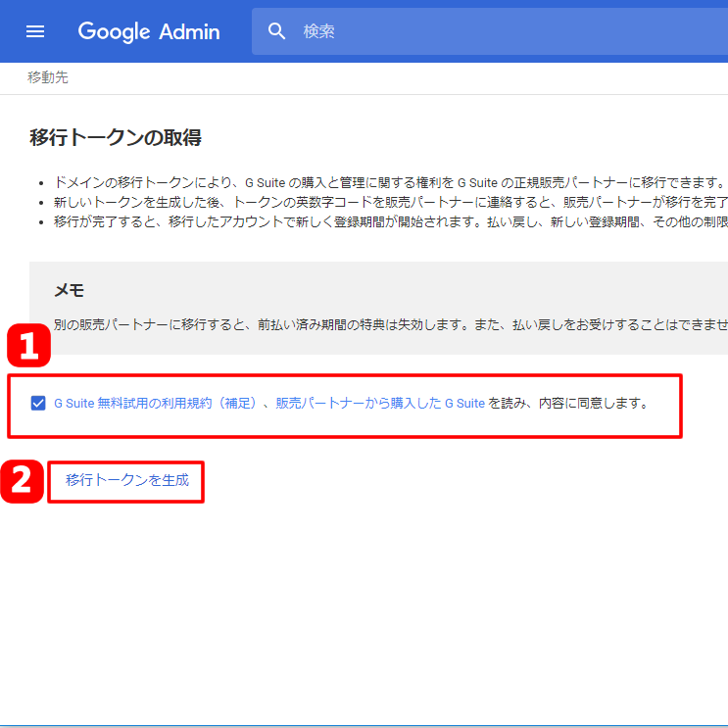Click empty area of blue search bar

tap(588, 31)
